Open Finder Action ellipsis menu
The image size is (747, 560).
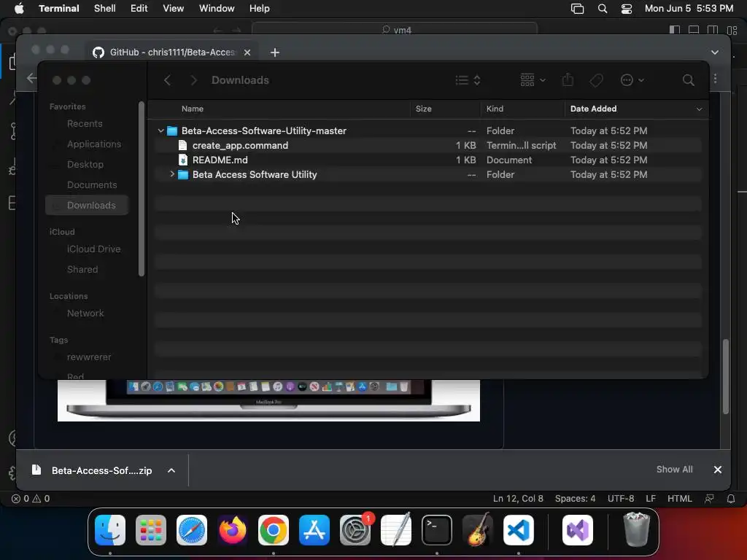[x=632, y=80]
